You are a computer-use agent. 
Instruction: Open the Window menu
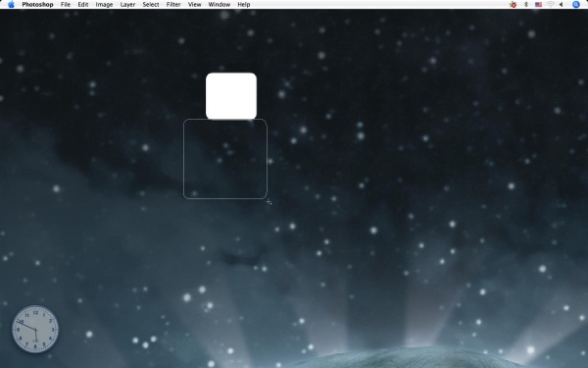[x=220, y=5]
